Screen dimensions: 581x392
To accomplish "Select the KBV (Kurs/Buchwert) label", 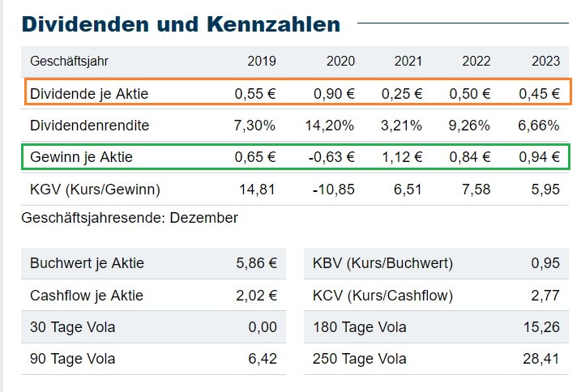I will (x=382, y=263).
